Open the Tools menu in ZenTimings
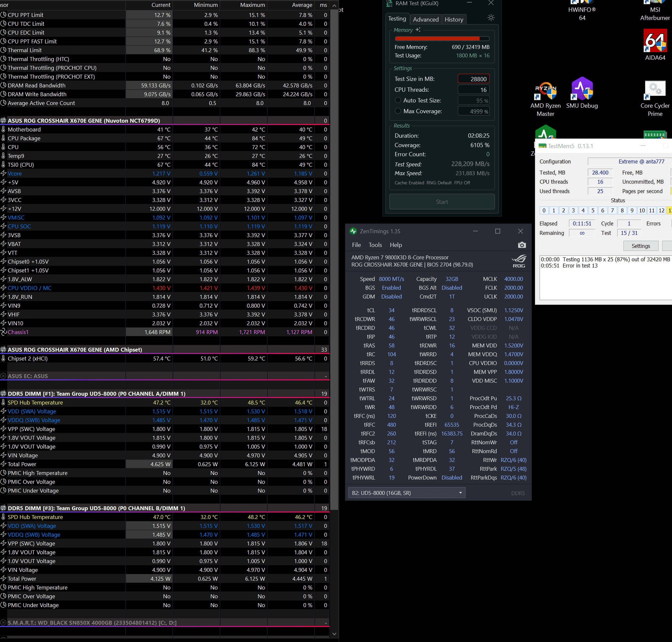Image resolution: width=672 pixels, height=642 pixels. (x=375, y=245)
